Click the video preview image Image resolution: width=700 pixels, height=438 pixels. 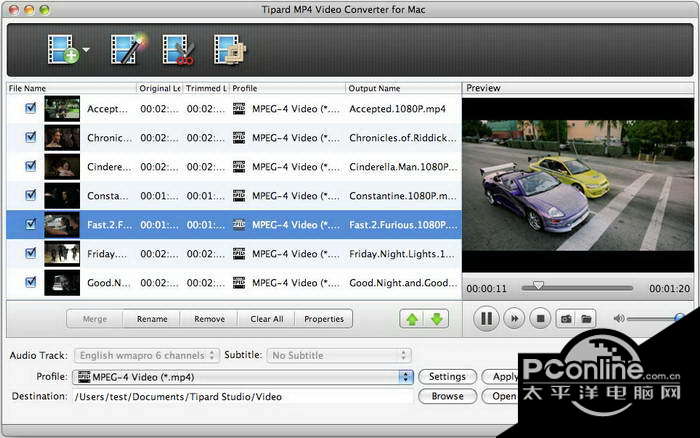(578, 185)
